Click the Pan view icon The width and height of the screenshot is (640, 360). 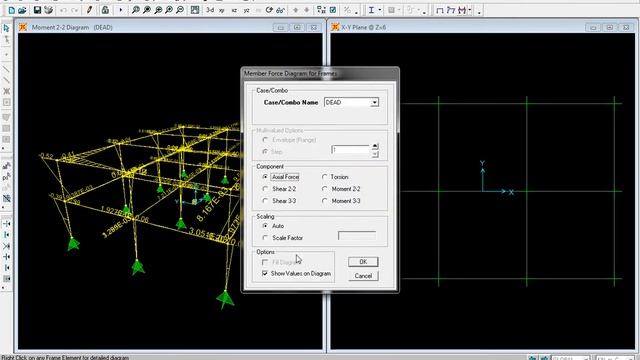pos(195,10)
